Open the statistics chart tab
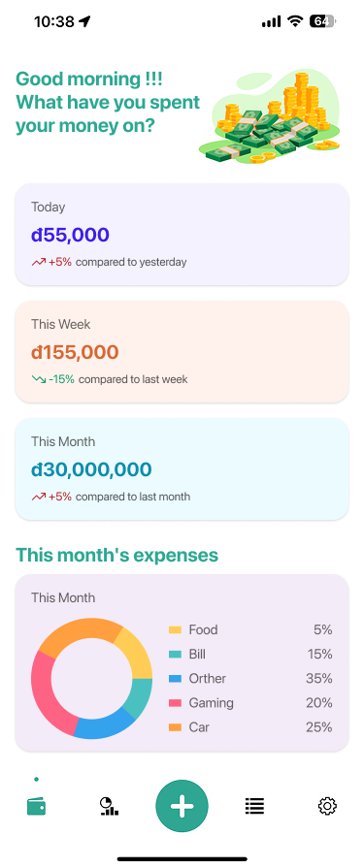 pyautogui.click(x=109, y=807)
